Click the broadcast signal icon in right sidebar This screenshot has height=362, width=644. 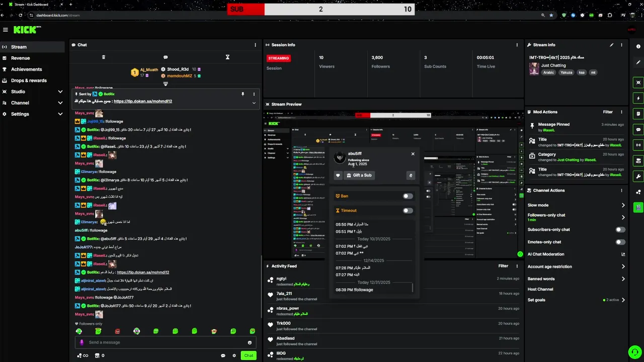coord(638,145)
